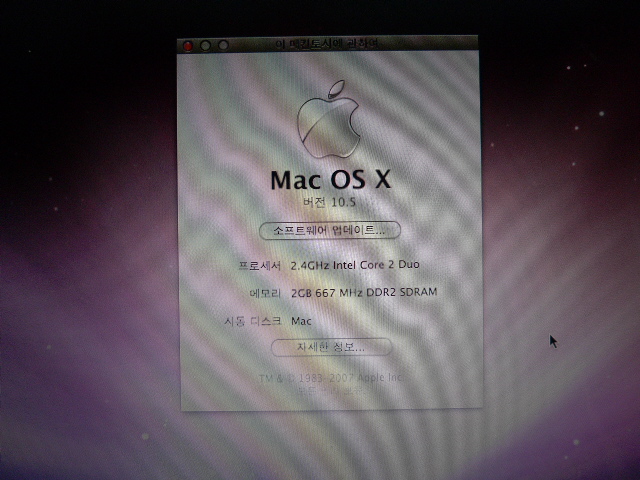Screen dimensions: 640x480
Task: Click the 2GB 667 MHz DDR2 SDRAM text
Action: tap(364, 293)
